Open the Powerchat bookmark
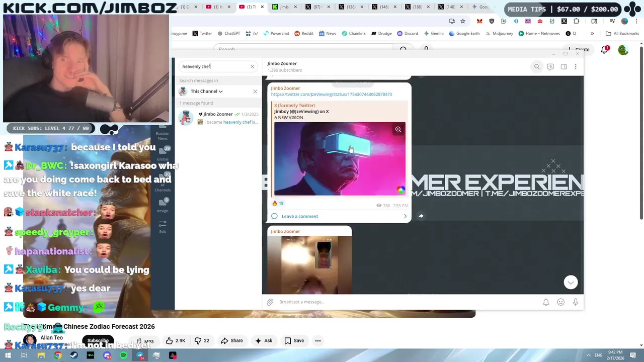Screen dimensions: 644x362 276,34
